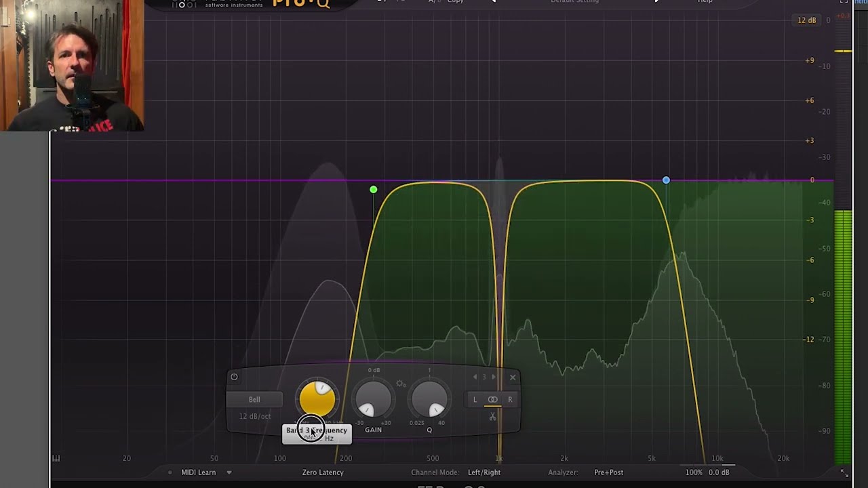Click the 100% output scale value
The image size is (868, 488).
click(694, 472)
